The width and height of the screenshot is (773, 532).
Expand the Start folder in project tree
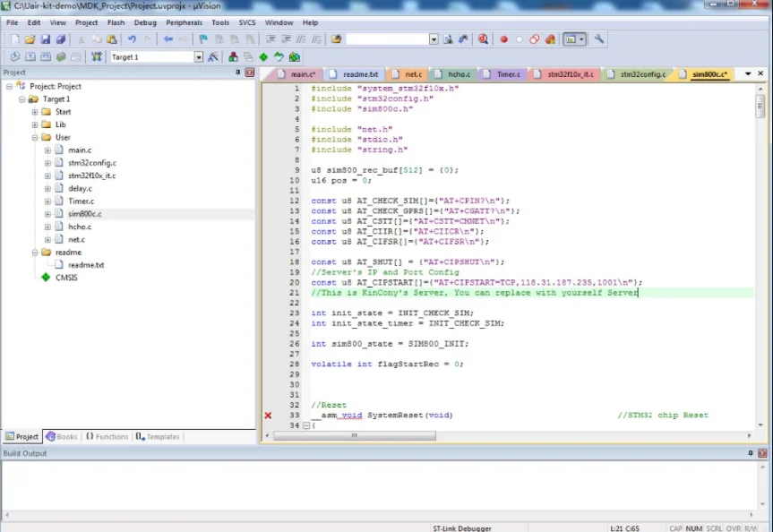(x=35, y=112)
